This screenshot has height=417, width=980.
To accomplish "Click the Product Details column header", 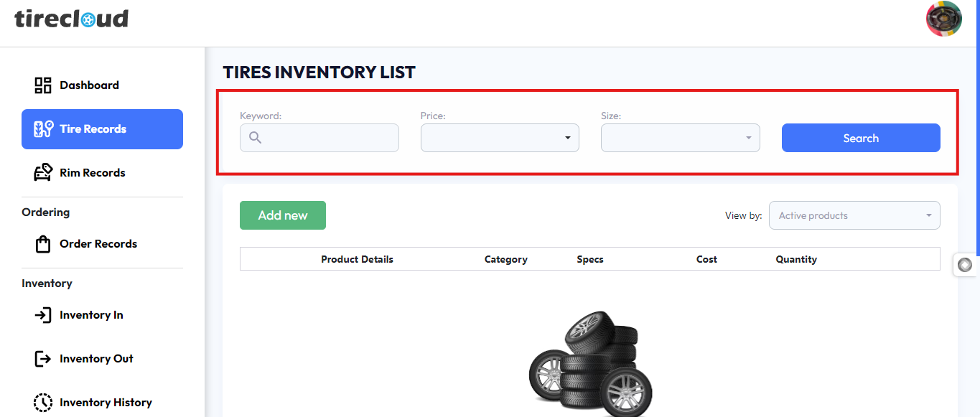I will pos(357,259).
